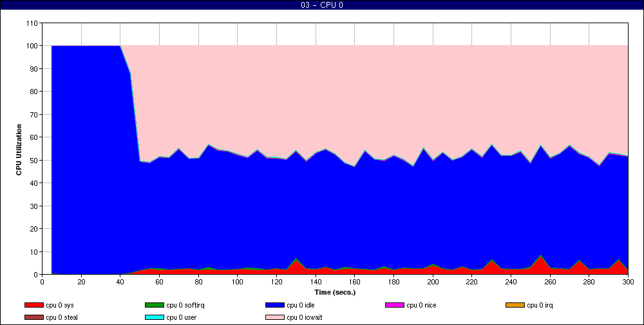Image resolution: width=644 pixels, height=325 pixels.
Task: Click the chart title '03 - CPU 0'
Action: (322, 5)
